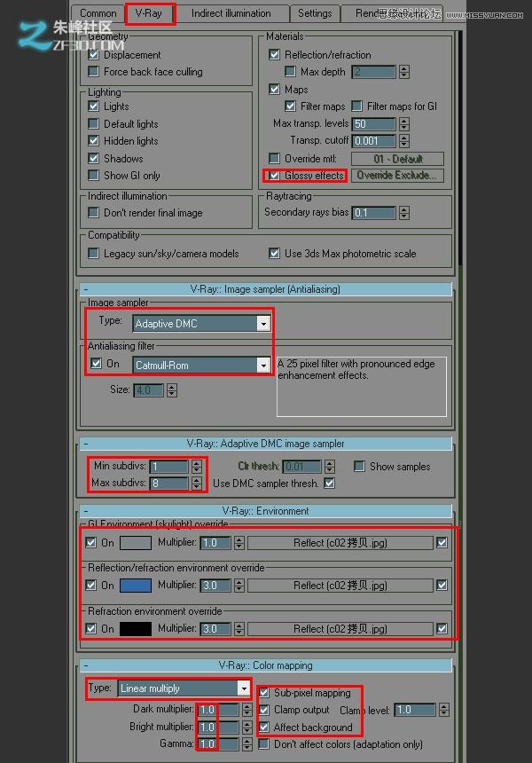Adjust the Max depth spinner arrows
This screenshot has height=763, width=532.
pyautogui.click(x=404, y=72)
